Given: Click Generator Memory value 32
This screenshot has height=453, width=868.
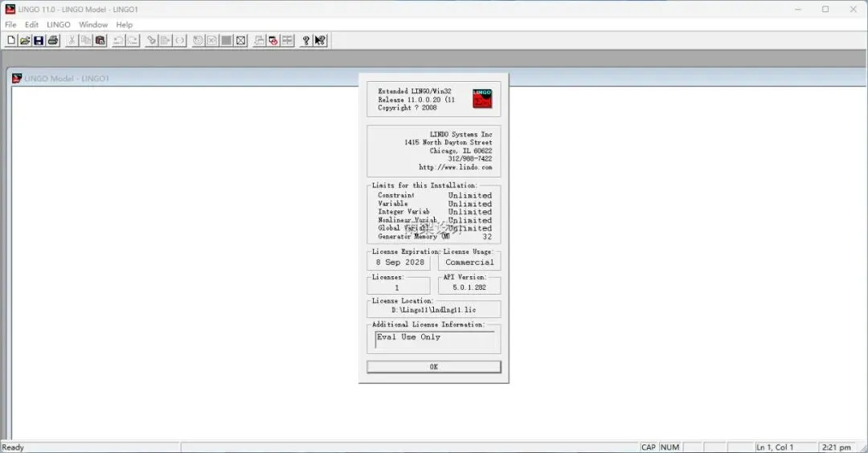Looking at the screenshot, I should 487,237.
